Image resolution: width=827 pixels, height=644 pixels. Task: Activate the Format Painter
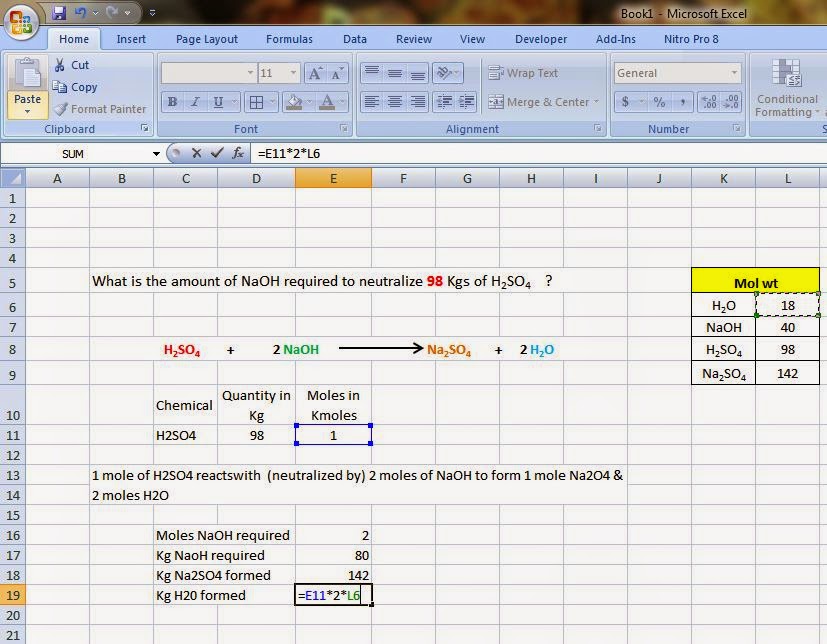pos(100,109)
